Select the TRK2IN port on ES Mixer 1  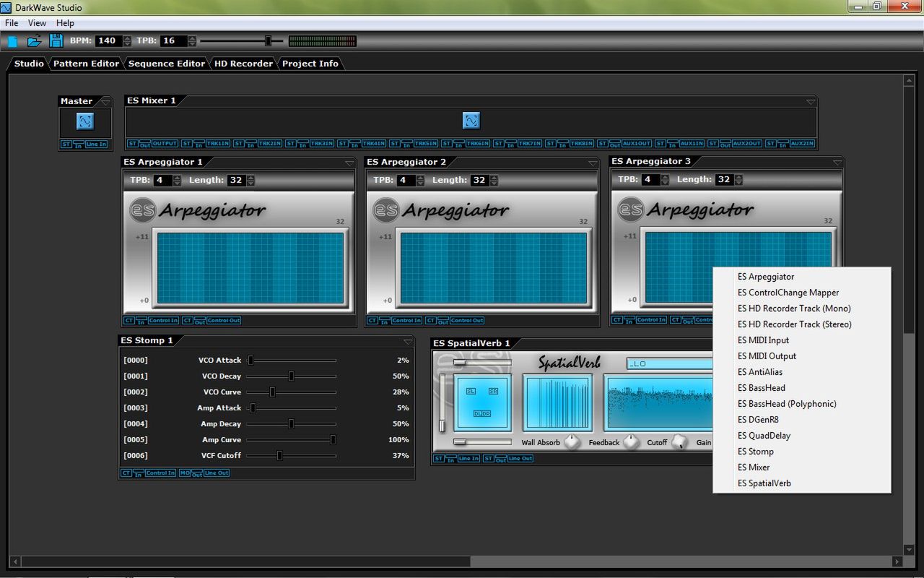click(270, 144)
